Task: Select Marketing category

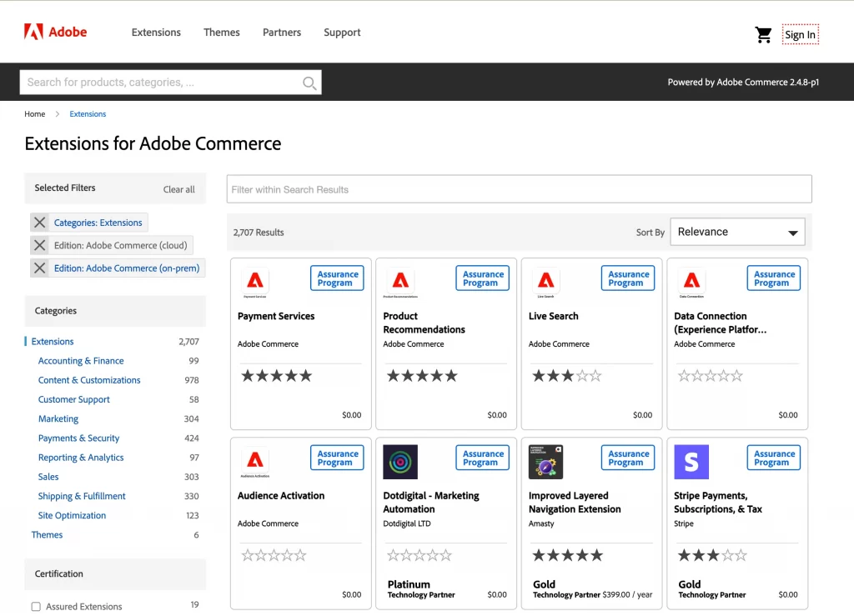Action: 58,419
